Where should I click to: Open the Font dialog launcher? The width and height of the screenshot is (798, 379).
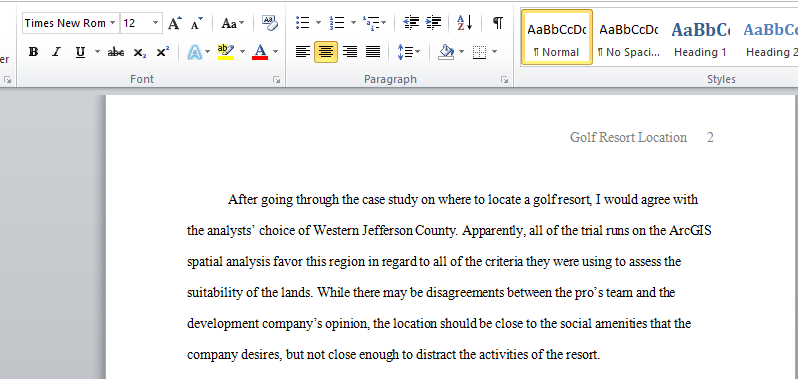click(276, 79)
